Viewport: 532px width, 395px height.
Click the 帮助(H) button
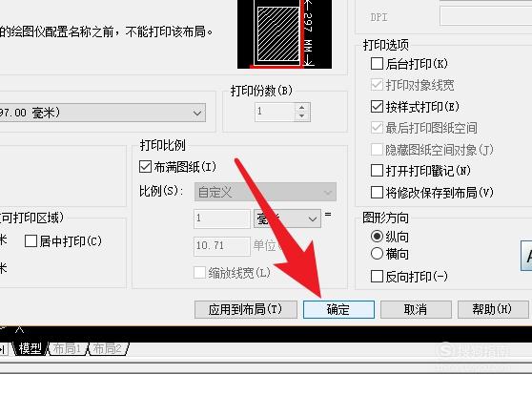492,309
